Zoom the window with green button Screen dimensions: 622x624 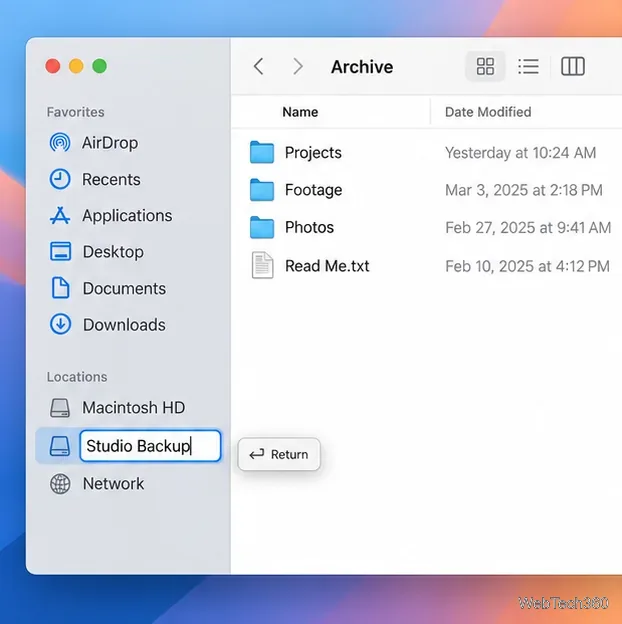pyautogui.click(x=99, y=66)
